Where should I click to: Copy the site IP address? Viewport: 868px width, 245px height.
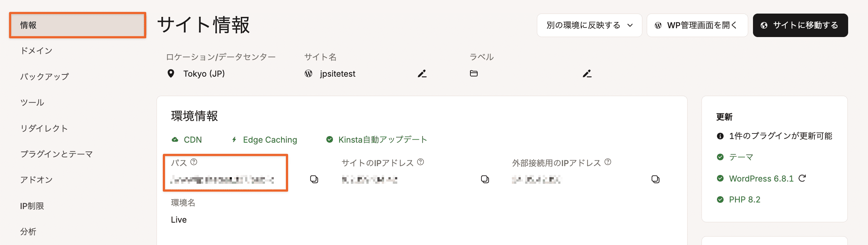[486, 179]
